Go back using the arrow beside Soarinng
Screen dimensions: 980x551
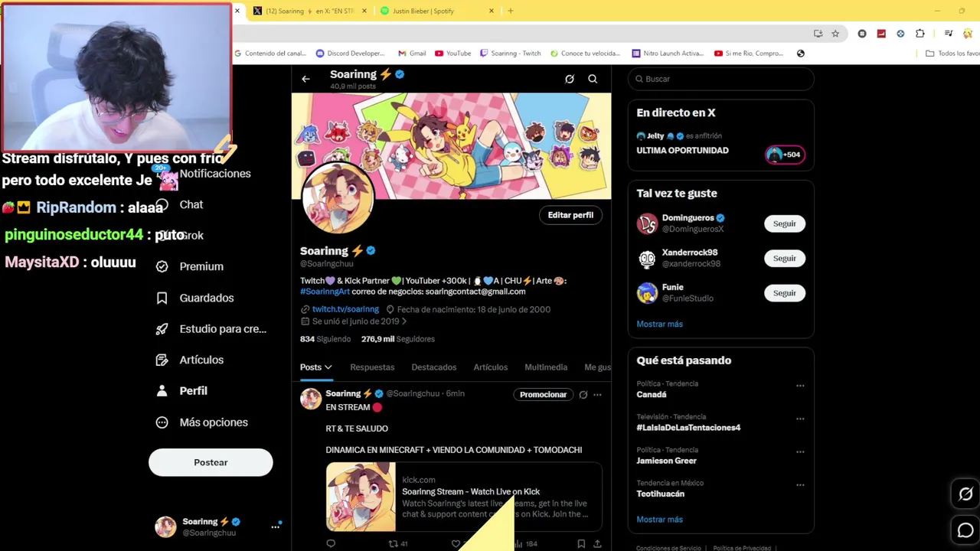(x=305, y=79)
